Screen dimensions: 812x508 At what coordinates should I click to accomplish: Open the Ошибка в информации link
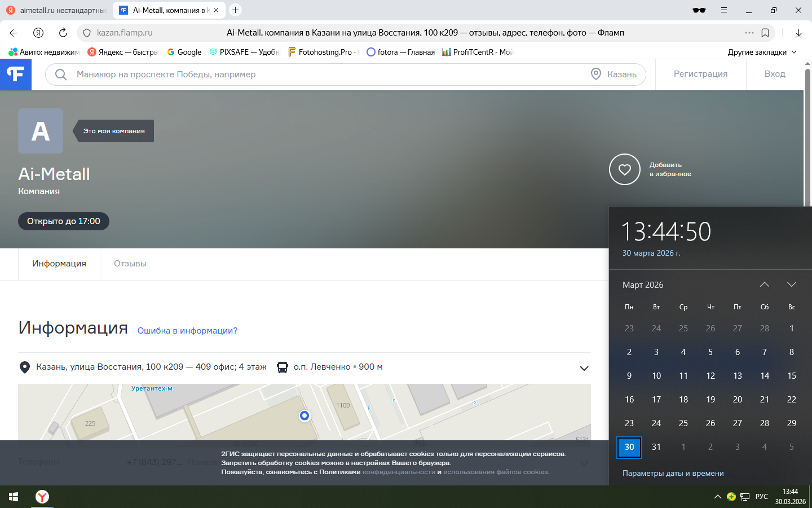tap(187, 331)
